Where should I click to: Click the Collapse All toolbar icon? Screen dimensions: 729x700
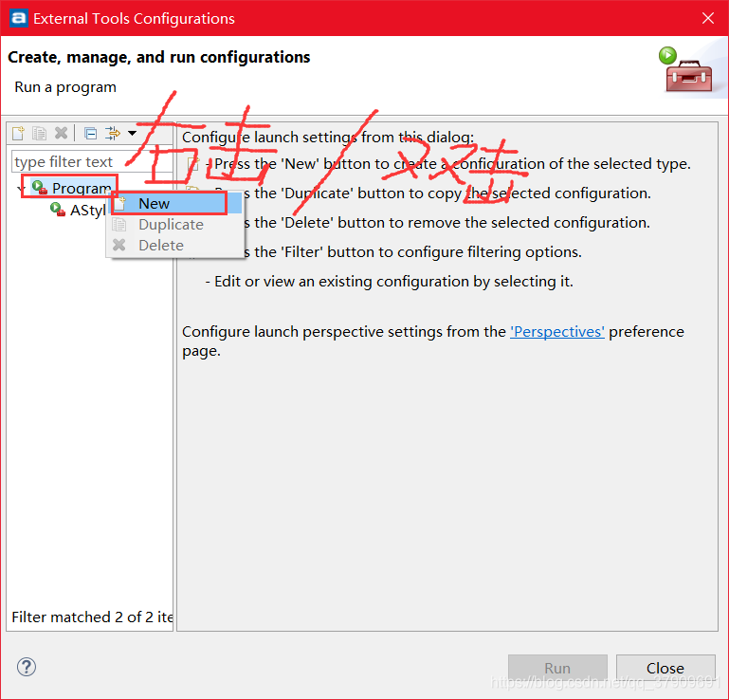pos(91,134)
